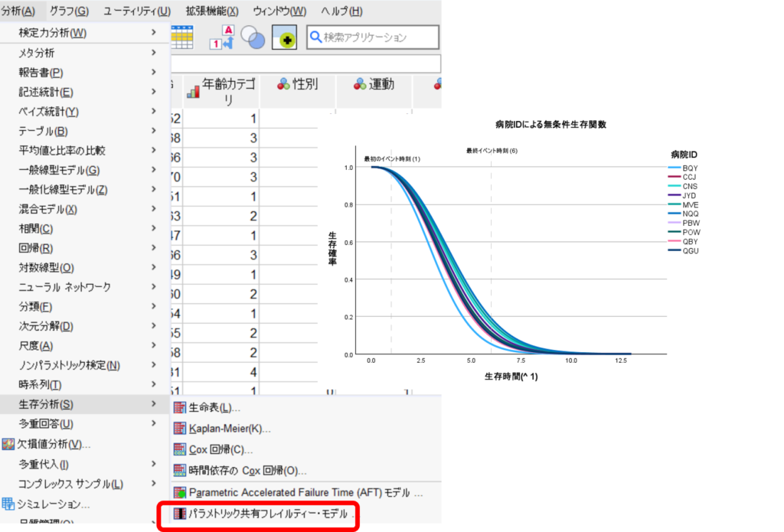Open the Variables view grid icon

click(182, 35)
